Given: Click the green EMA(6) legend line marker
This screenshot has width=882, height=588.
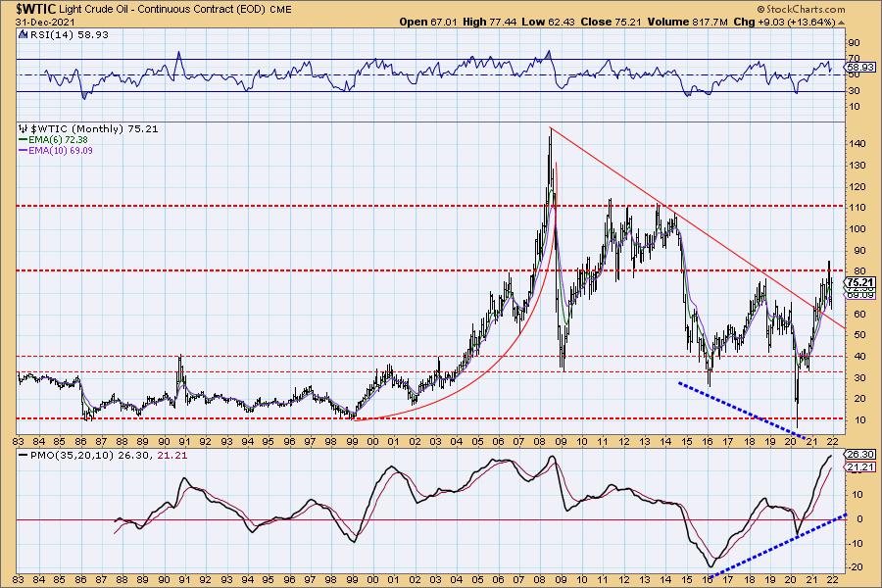Looking at the screenshot, I should pyautogui.click(x=24, y=139).
